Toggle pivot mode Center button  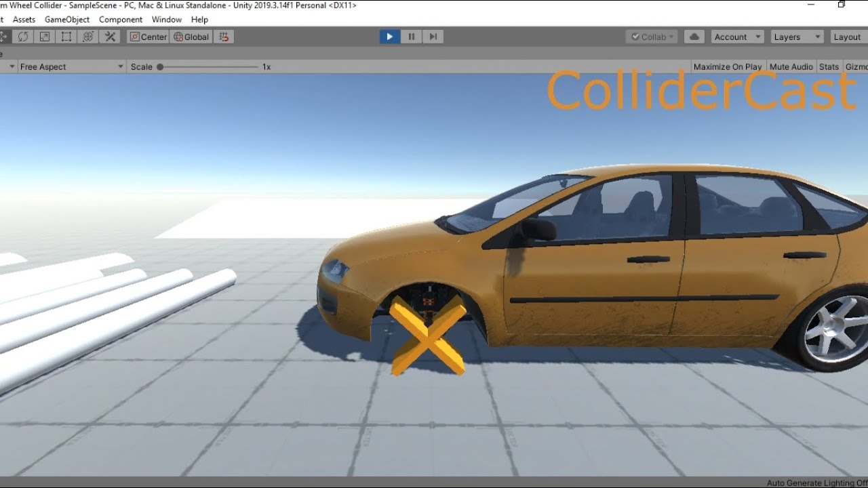(x=149, y=37)
